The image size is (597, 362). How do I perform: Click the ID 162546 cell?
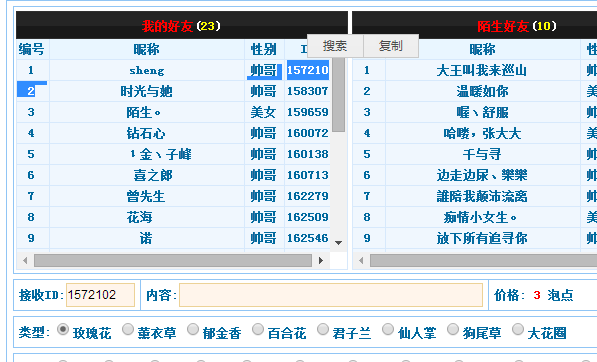[x=308, y=238]
